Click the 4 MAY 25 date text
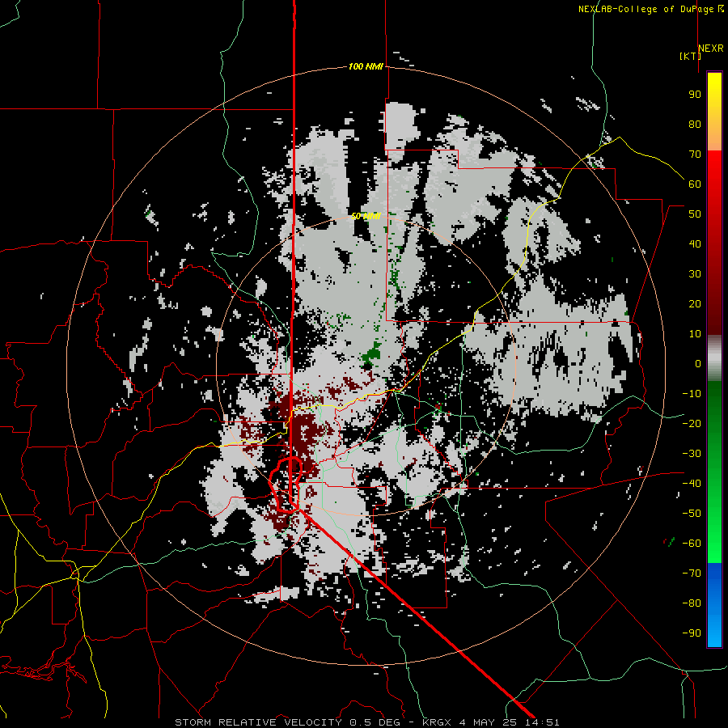728x728 pixels. pos(488,722)
